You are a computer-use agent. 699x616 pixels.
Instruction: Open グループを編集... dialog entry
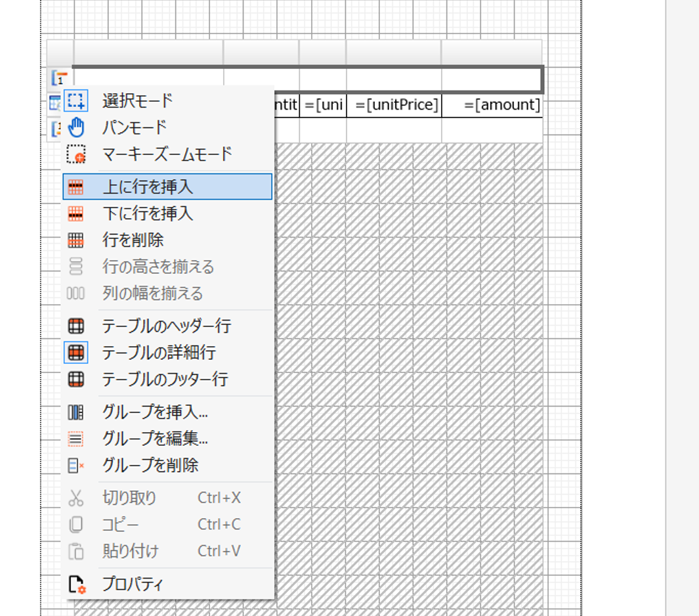coord(167,439)
